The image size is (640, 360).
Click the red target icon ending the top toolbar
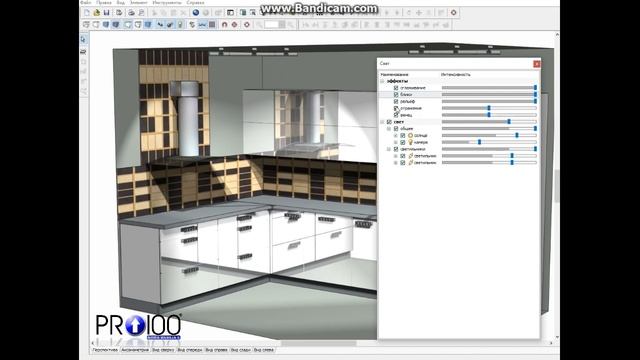pos(453,13)
